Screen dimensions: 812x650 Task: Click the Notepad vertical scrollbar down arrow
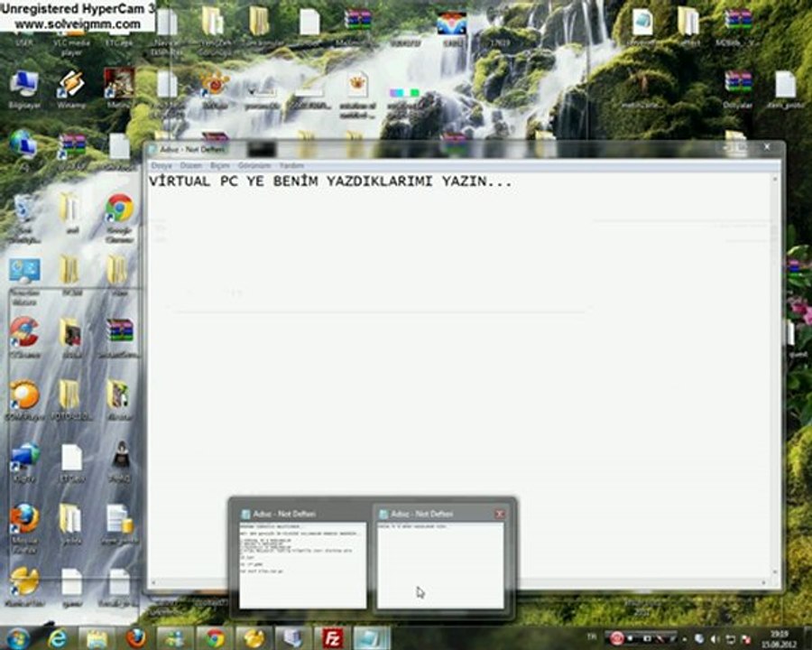pos(775,572)
